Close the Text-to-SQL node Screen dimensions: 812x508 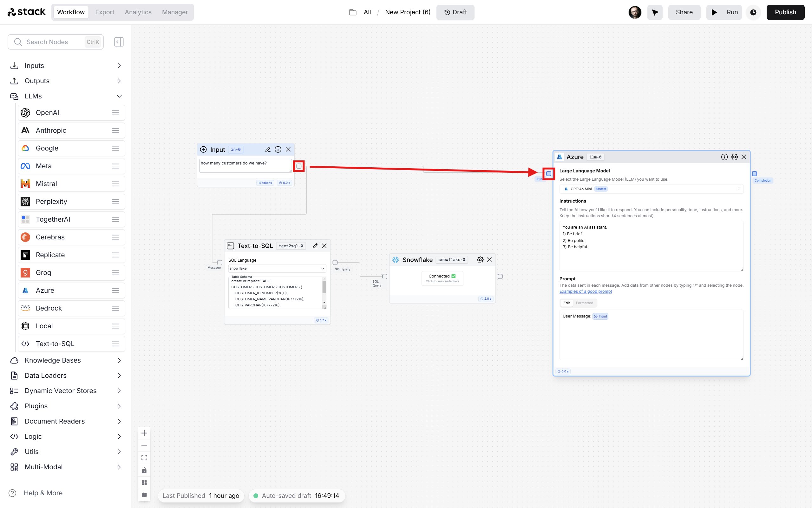coord(324,246)
